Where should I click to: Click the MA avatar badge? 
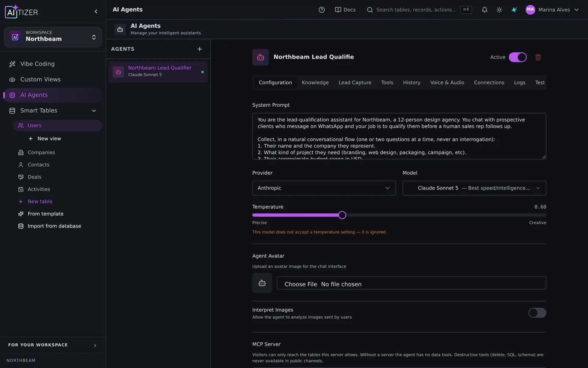530,10
